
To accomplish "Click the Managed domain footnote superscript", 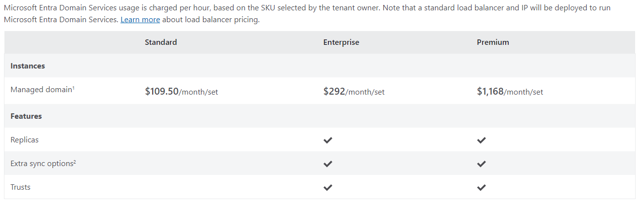I will click(74, 88).
